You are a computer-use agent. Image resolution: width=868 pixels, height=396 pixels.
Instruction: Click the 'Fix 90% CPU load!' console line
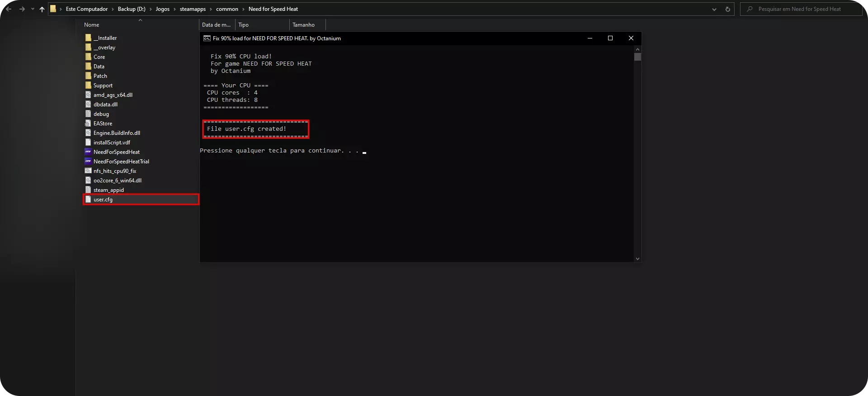tap(241, 57)
